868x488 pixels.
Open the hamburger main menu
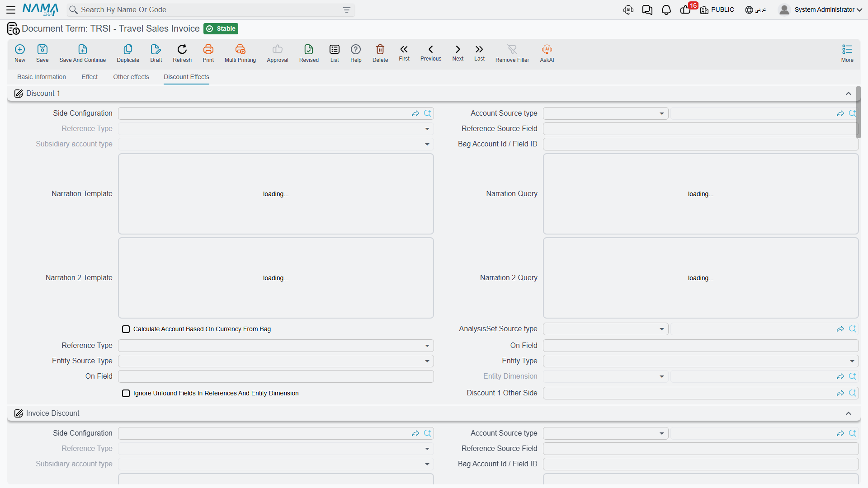pos(11,10)
